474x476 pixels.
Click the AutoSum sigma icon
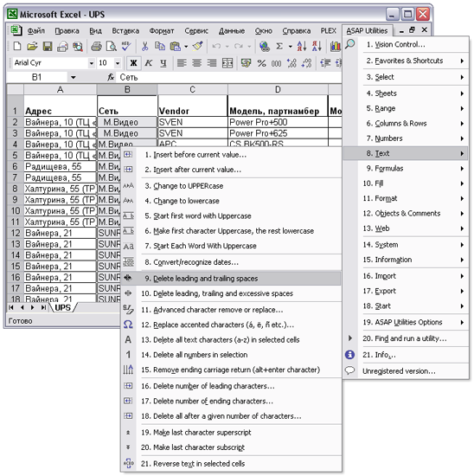[279, 47]
